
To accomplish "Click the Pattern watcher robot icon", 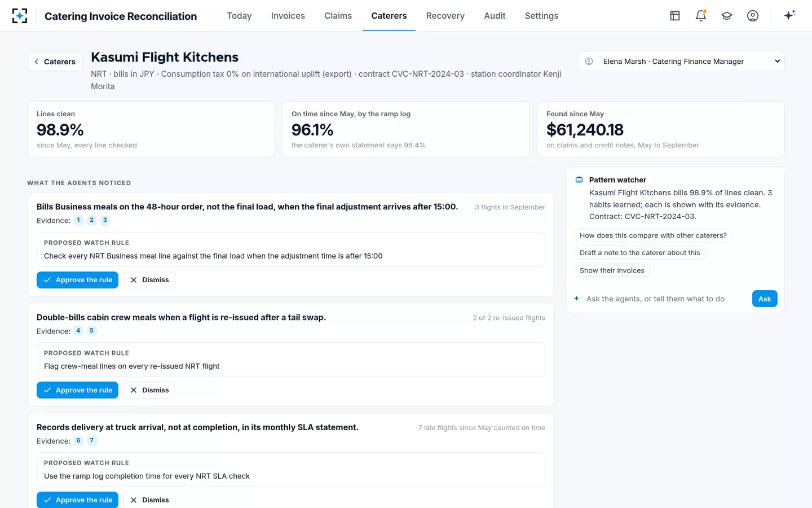I will [579, 179].
